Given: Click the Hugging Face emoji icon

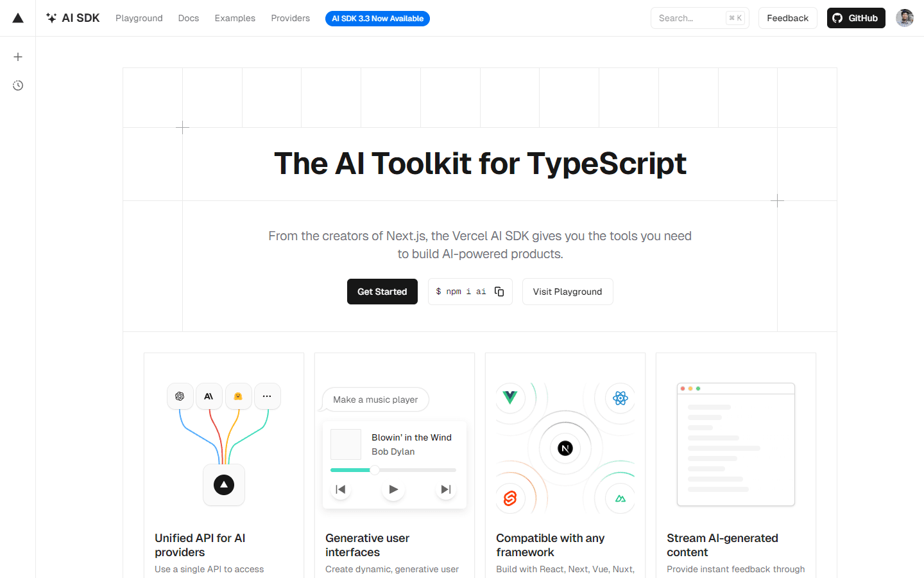Looking at the screenshot, I should (238, 396).
